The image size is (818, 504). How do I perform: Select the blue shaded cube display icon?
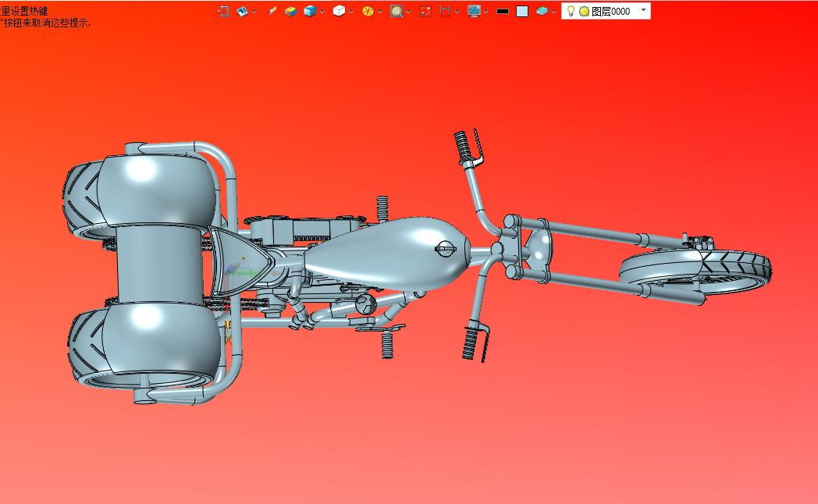pos(310,11)
